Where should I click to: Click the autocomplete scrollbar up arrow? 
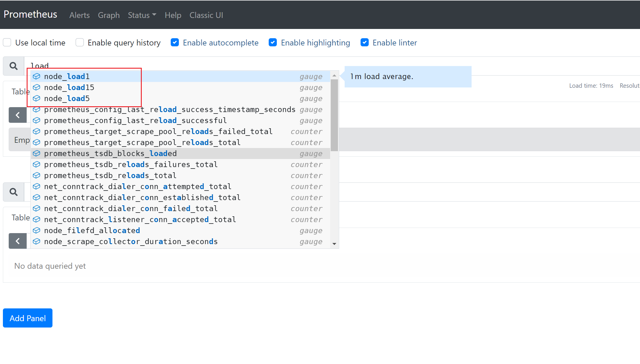[x=334, y=75]
